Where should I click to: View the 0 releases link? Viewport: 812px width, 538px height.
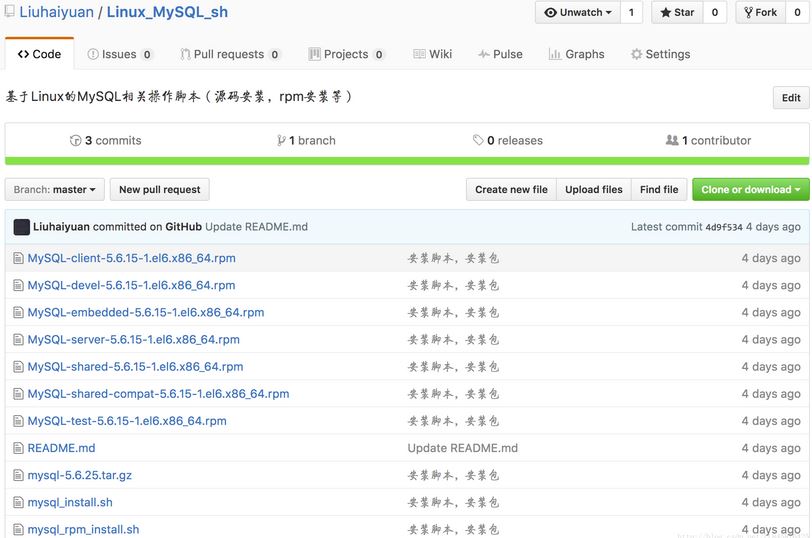(x=508, y=140)
